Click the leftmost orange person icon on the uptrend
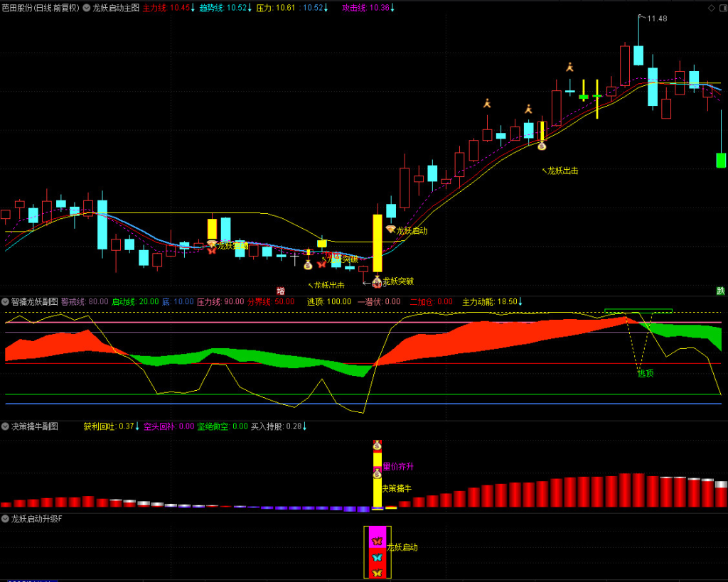 [486, 103]
